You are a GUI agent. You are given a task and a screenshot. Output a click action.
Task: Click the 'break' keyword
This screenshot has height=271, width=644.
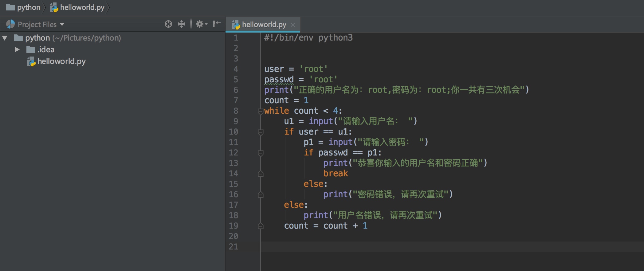[x=336, y=173]
